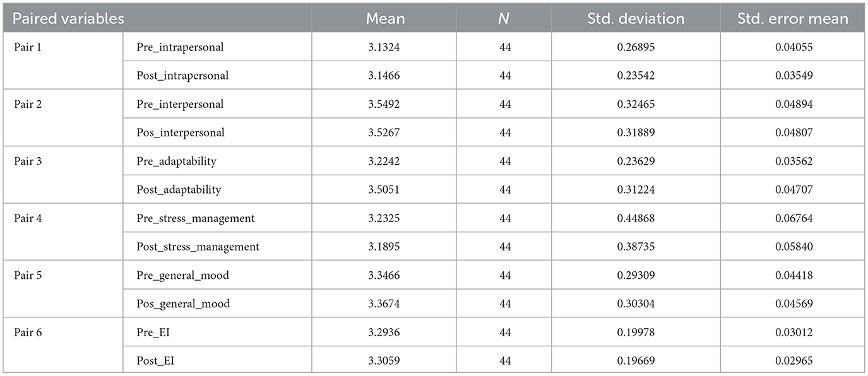Select the std. error value 0.05840
The height and width of the screenshot is (376, 868).
tap(792, 247)
